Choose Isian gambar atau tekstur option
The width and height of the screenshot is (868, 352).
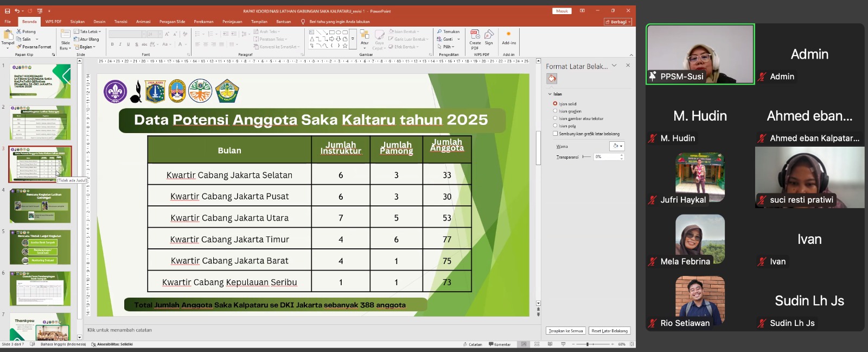(555, 118)
